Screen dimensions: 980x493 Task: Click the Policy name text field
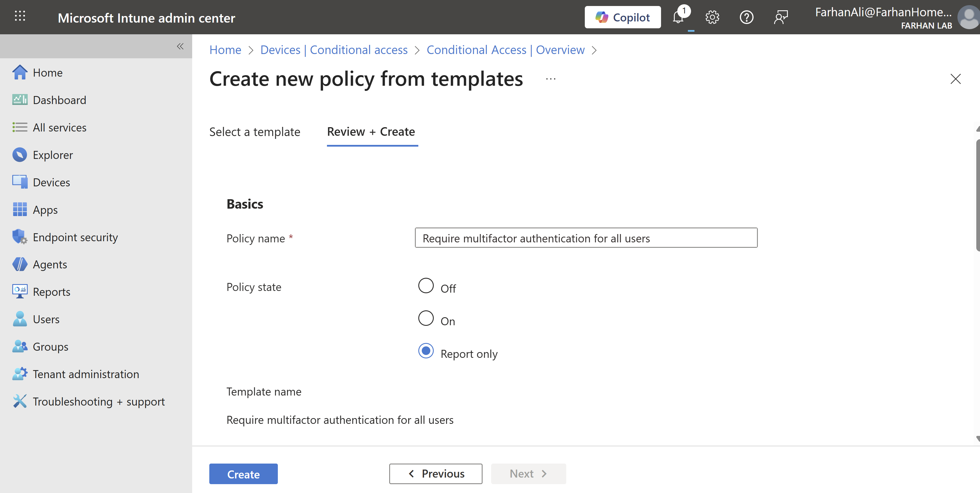[x=586, y=238]
